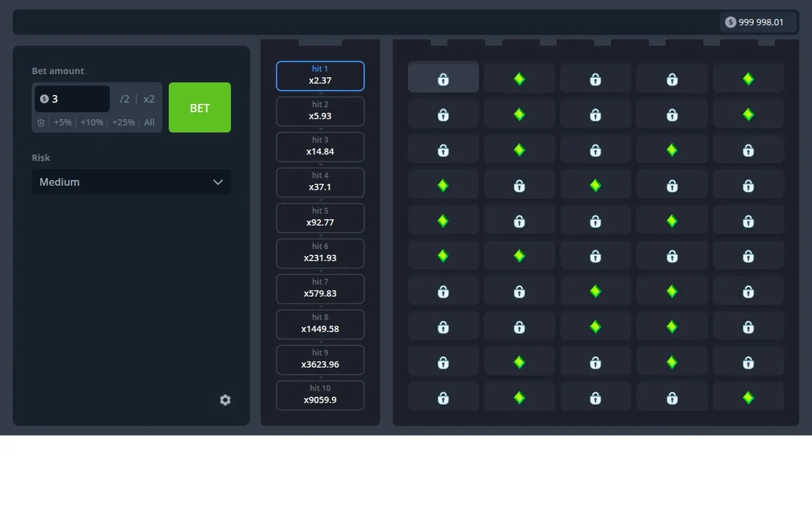812x507 pixels.
Task: Choose the first-column diamond beside hit 4
Action: 443,185
